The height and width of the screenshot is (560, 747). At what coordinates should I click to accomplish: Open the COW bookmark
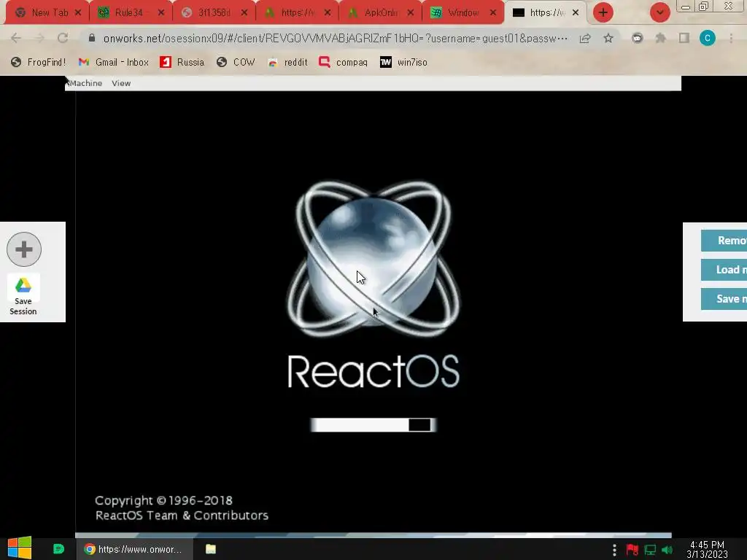coord(236,62)
